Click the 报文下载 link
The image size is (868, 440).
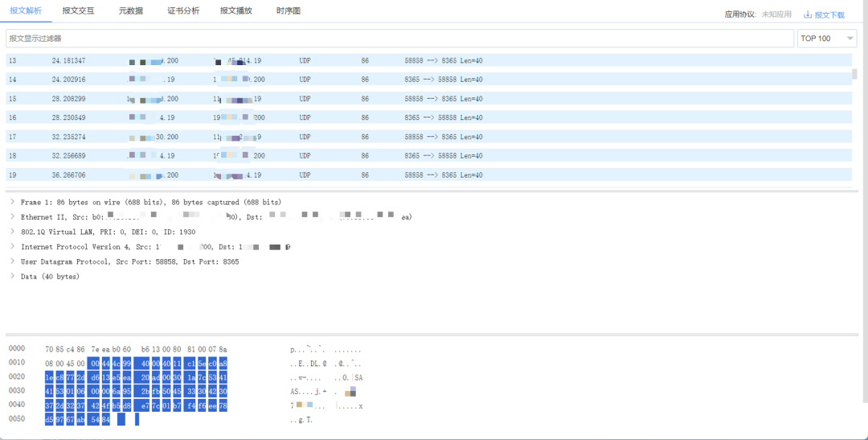coord(829,15)
